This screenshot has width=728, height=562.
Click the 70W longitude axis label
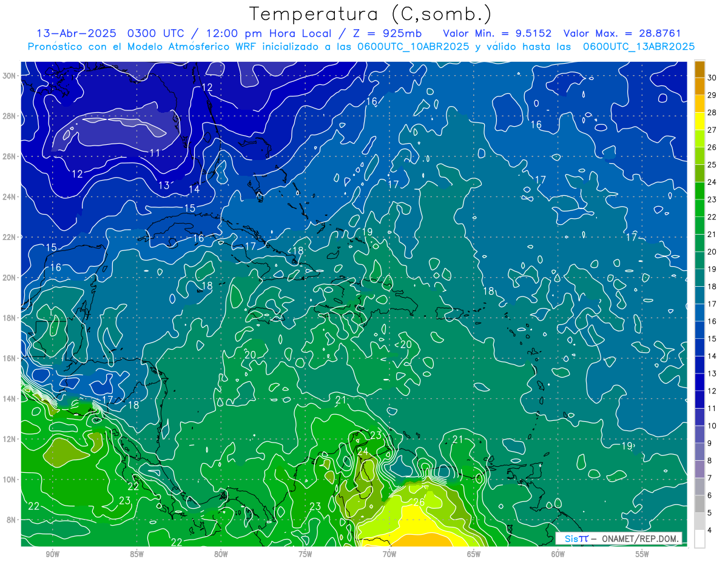tap(389, 554)
